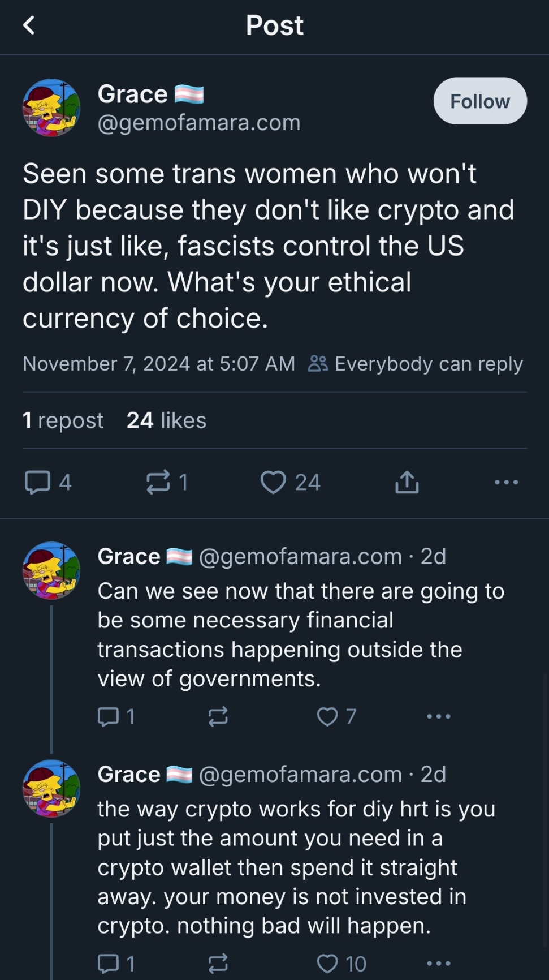Image resolution: width=549 pixels, height=980 pixels.
Task: Open more options on the 'crypto wallet' reply
Action: (x=439, y=963)
